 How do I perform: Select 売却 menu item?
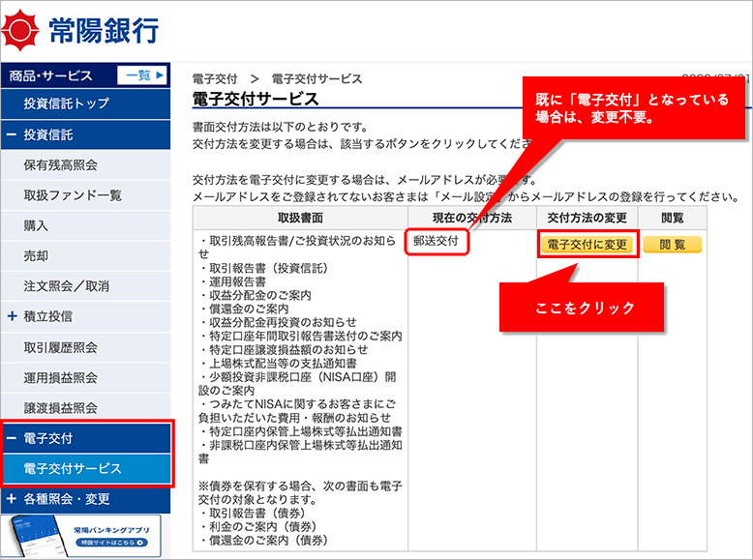[86, 255]
